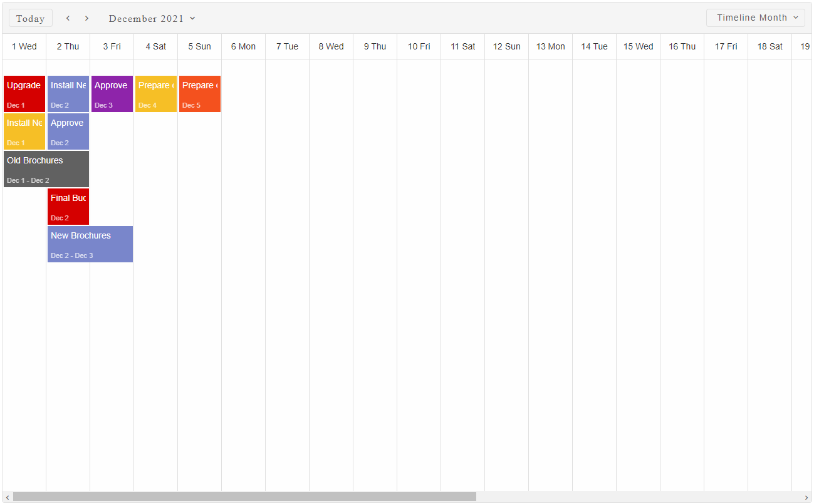Select the purple Approve appointment on Dec 3

click(112, 94)
